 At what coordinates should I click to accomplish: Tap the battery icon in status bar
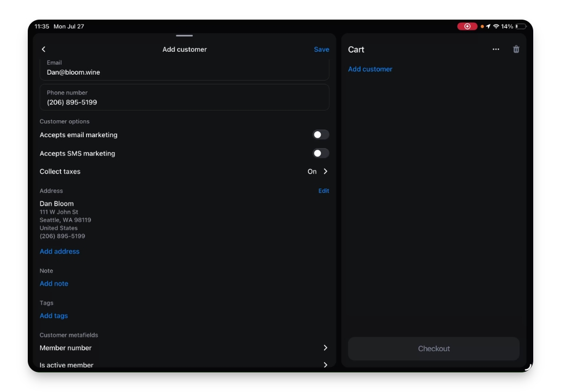(521, 27)
